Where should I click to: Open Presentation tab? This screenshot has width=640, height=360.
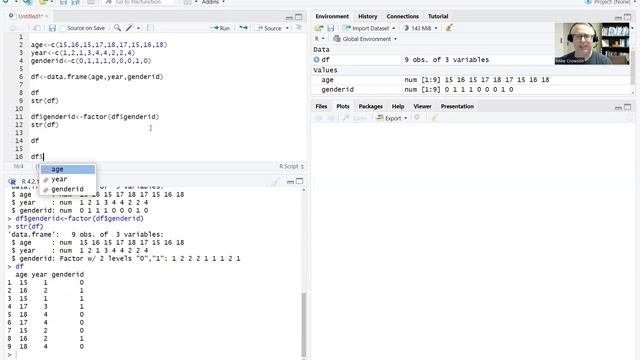pyautogui.click(x=457, y=106)
